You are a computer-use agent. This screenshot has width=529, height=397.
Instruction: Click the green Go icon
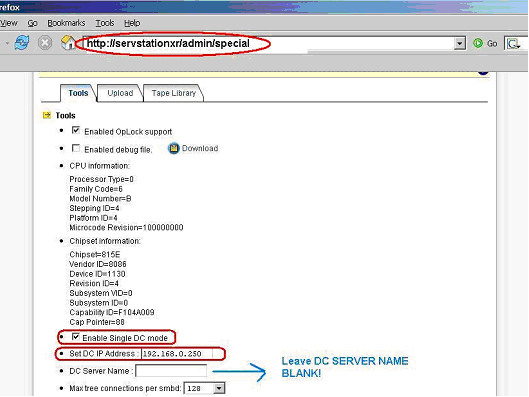[478, 43]
